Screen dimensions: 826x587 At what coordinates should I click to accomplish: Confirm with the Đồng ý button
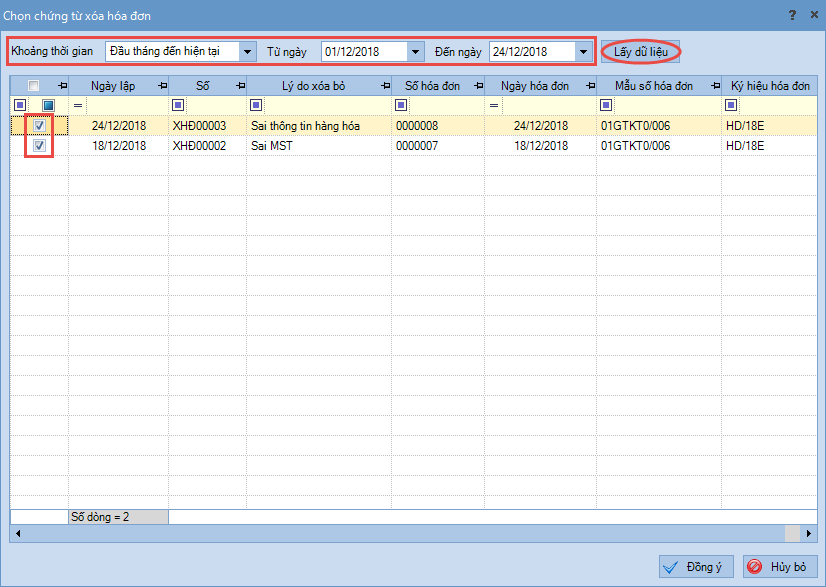(696, 567)
